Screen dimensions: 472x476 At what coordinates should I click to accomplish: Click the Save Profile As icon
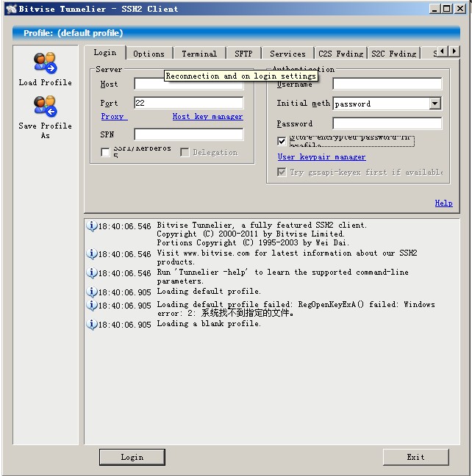(x=45, y=107)
